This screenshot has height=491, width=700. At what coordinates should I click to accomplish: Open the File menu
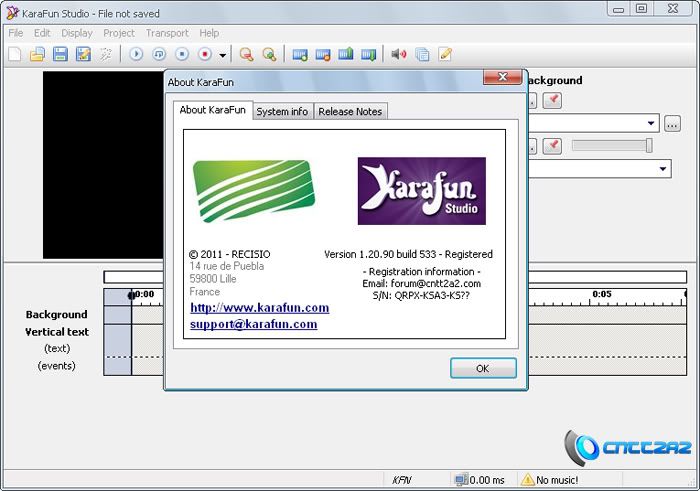coord(16,33)
